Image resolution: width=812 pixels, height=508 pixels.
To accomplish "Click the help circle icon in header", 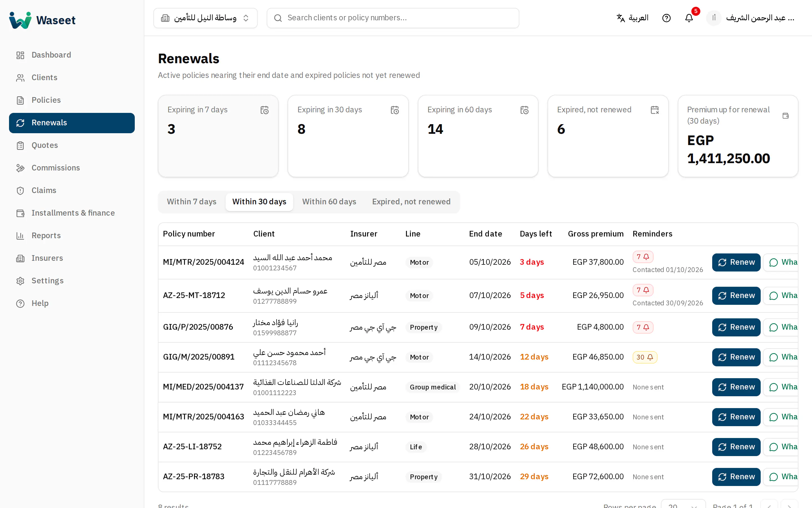I will click(667, 18).
